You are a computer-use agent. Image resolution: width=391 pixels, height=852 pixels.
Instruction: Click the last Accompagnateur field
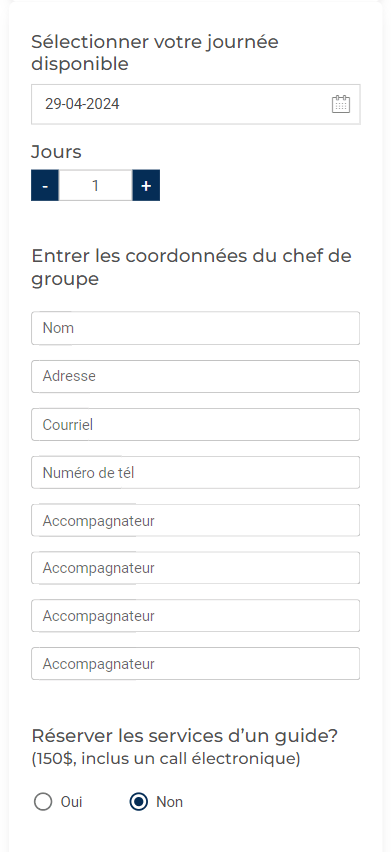click(x=196, y=663)
